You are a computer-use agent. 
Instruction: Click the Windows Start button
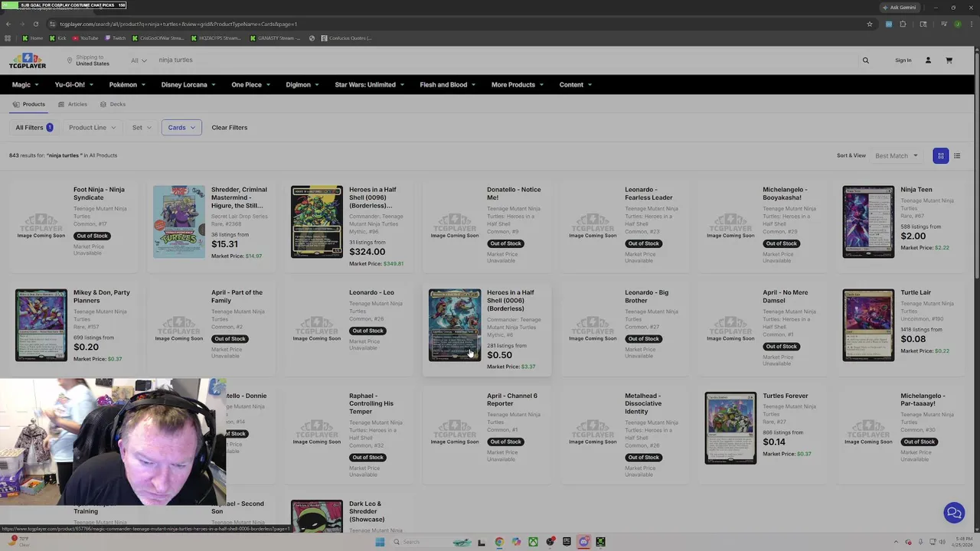click(x=380, y=542)
